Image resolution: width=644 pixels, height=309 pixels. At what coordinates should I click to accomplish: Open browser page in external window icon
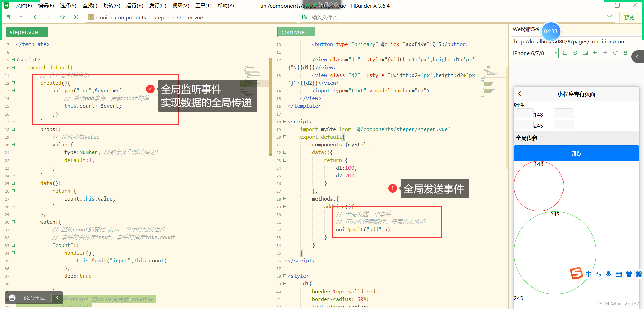565,53
